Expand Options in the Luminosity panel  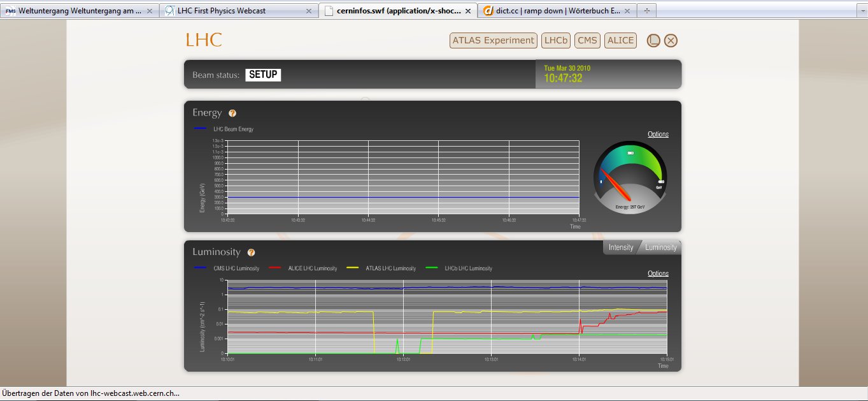click(x=658, y=273)
